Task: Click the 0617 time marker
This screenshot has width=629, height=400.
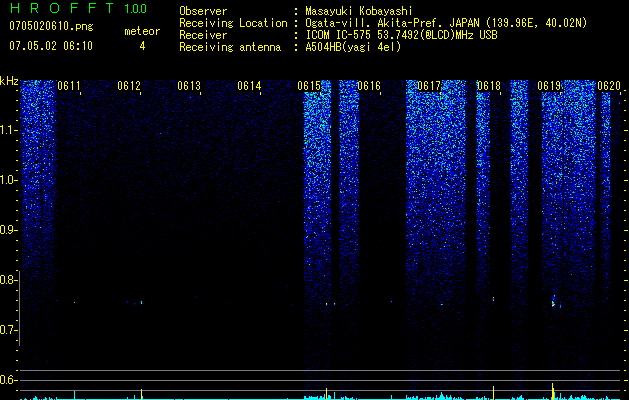Action: click(429, 86)
